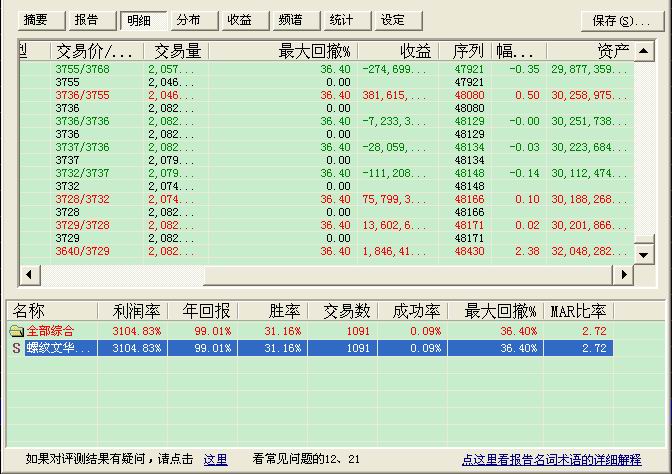Viewport: 672px width, 474px height.
Task: Click the 交易数 column header
Action: pos(342,311)
